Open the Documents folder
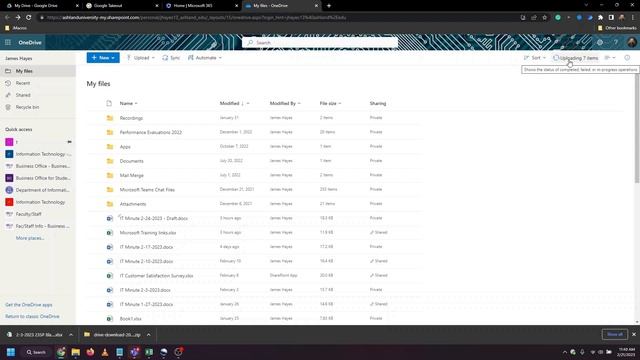 coord(131,161)
